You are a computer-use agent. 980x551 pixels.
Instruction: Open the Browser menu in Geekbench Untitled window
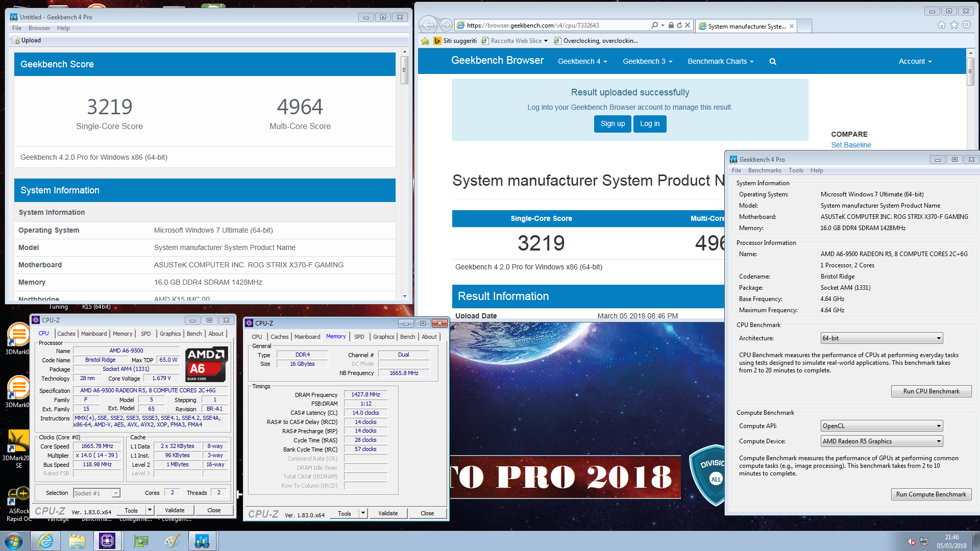[x=39, y=28]
